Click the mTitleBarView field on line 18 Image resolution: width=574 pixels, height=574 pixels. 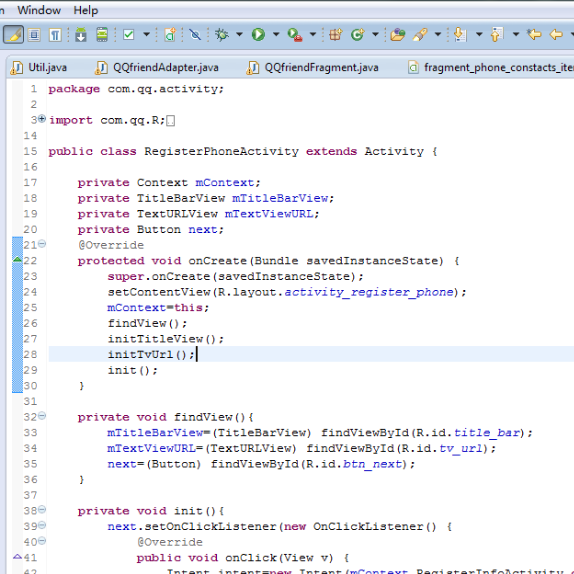coord(280,198)
